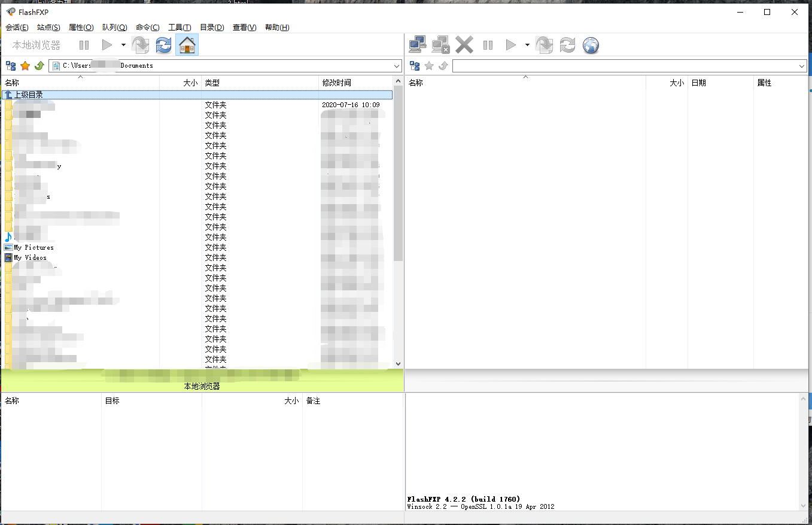Sort local files by 大小 column header

click(x=181, y=83)
